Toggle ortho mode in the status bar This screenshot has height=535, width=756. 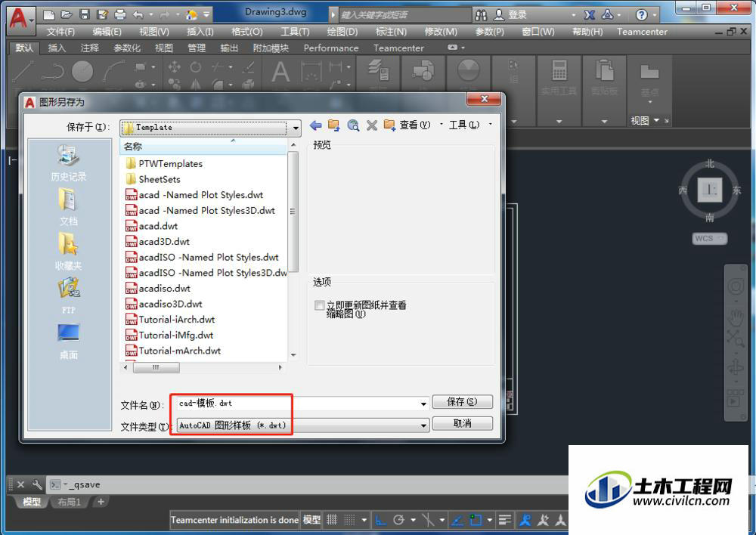click(381, 520)
